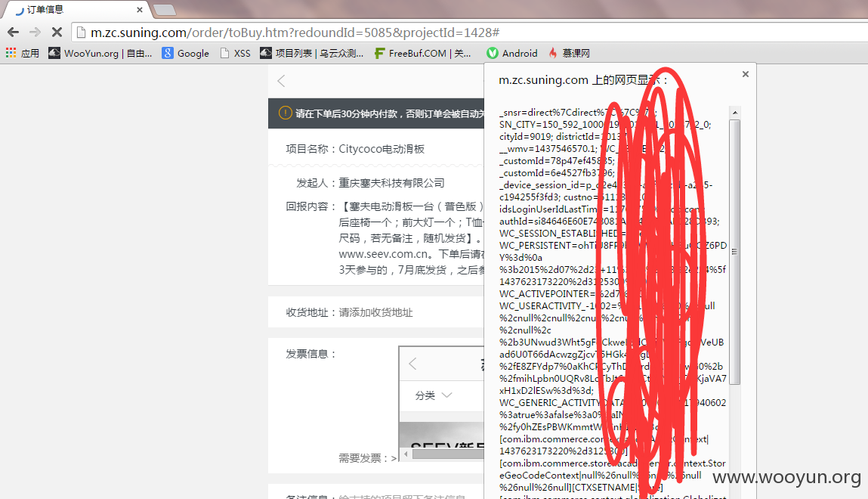This screenshot has height=499, width=868.
Task: Click the page info icon in address bar
Action: click(82, 32)
